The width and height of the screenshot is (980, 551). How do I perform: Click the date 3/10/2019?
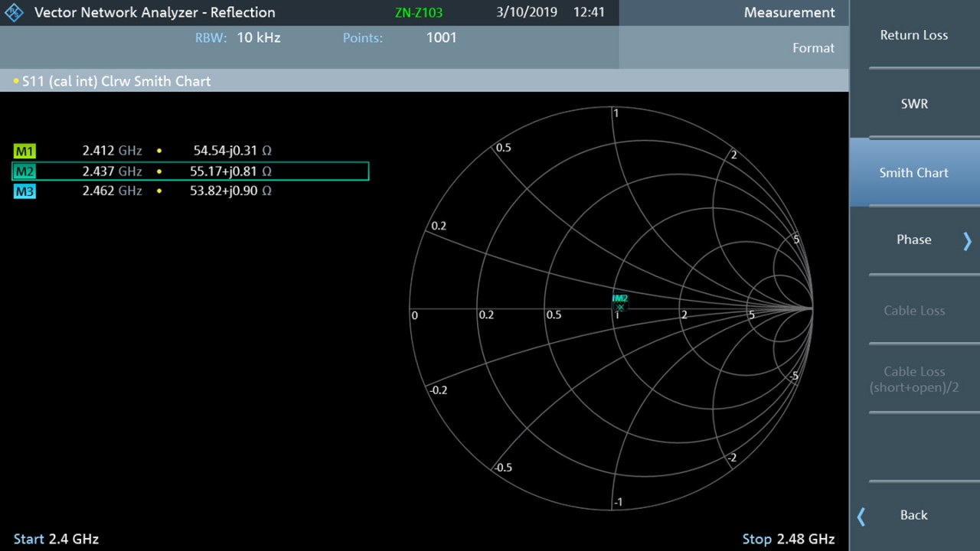point(527,12)
